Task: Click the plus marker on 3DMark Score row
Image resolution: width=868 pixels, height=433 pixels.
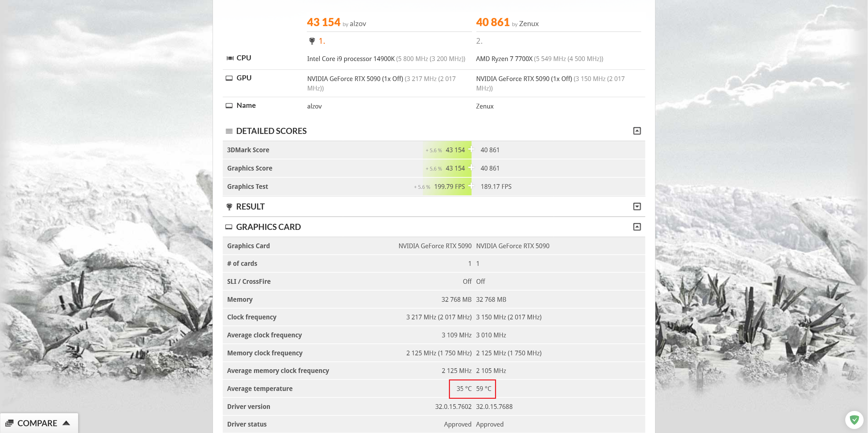Action: click(x=471, y=149)
